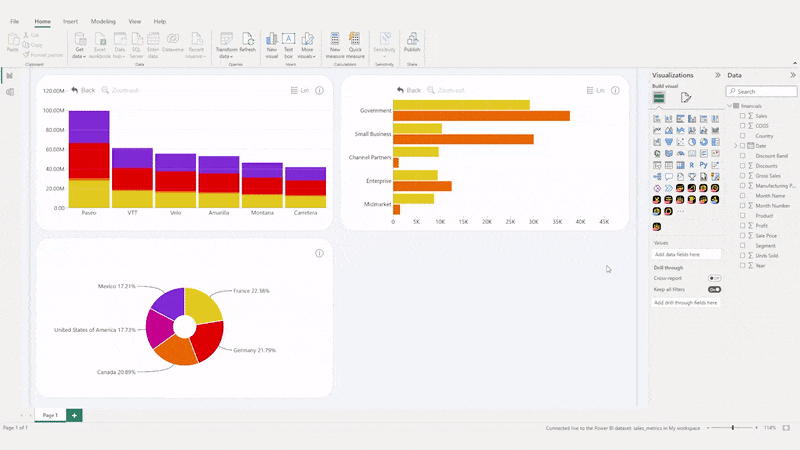Click Back on the stacked column chart

[83, 90]
